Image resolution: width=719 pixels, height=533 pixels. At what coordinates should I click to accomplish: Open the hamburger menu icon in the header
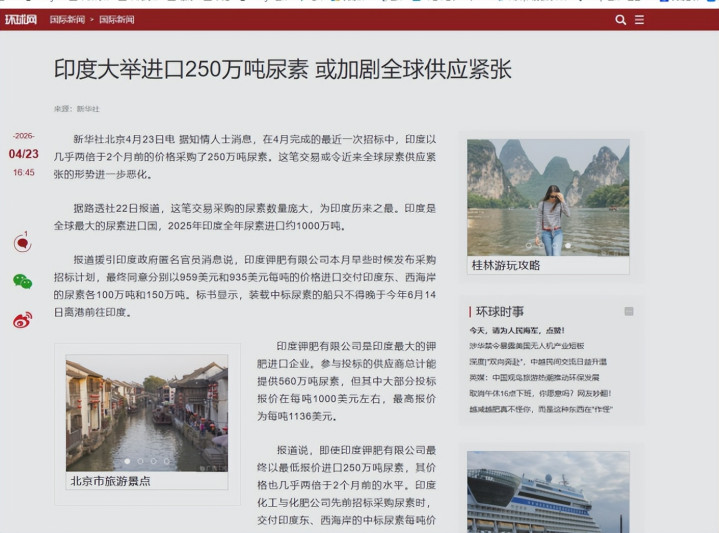[x=639, y=20]
